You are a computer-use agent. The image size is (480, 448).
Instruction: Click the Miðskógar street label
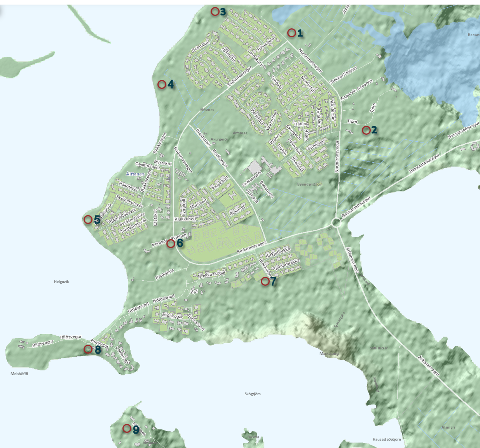[x=172, y=316]
